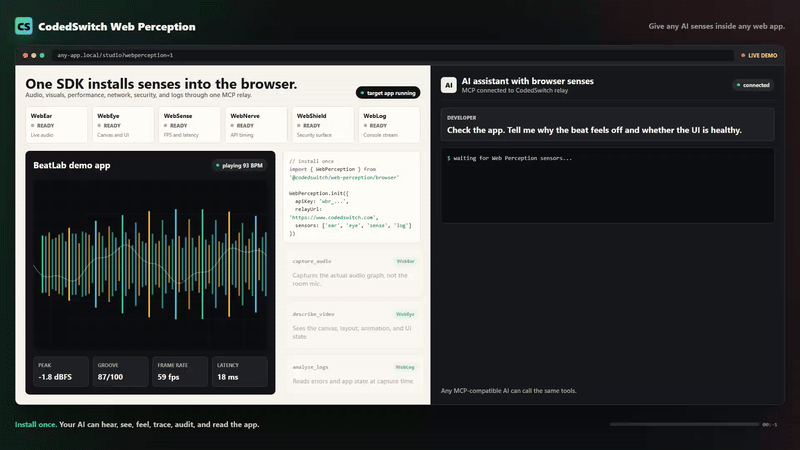Select the describe_video tool card

pyautogui.click(x=354, y=327)
